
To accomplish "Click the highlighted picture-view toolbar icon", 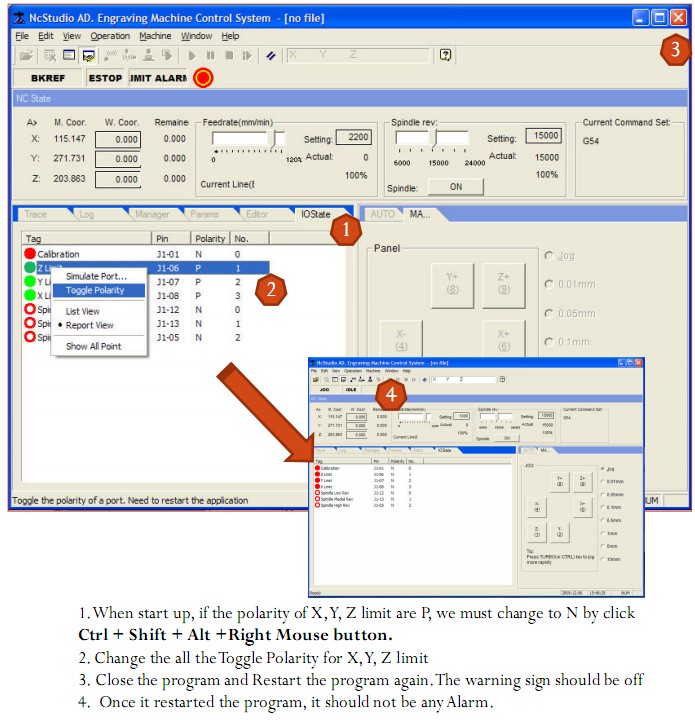I will tap(88, 56).
